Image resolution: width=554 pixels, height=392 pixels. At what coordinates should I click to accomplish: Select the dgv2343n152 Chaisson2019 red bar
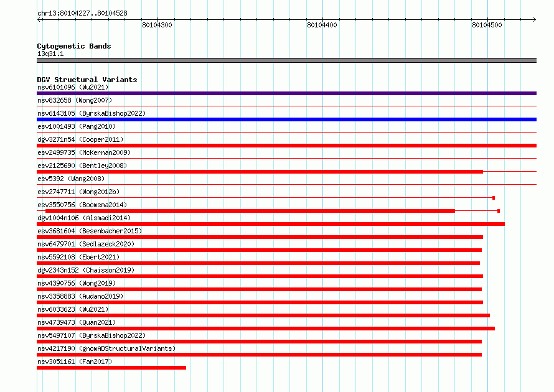pyautogui.click(x=260, y=276)
